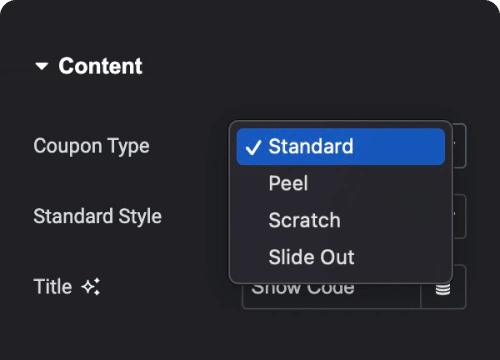Select the Slide Out option

pyautogui.click(x=311, y=257)
